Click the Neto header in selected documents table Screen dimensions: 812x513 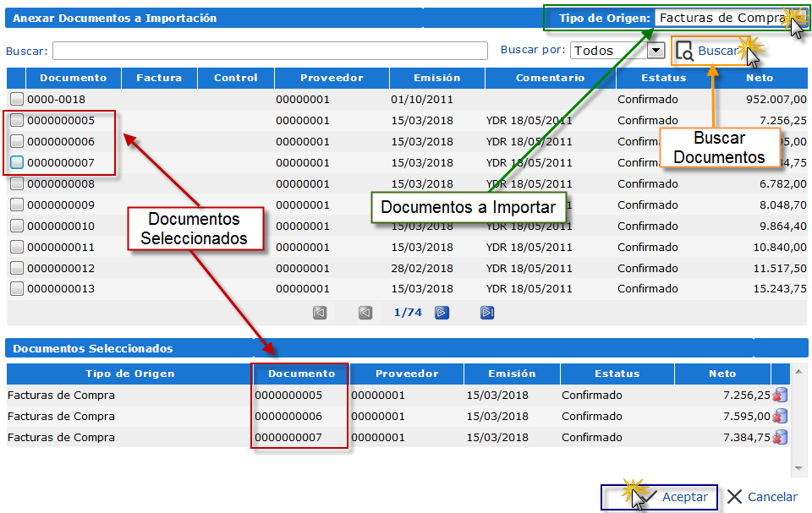722,374
